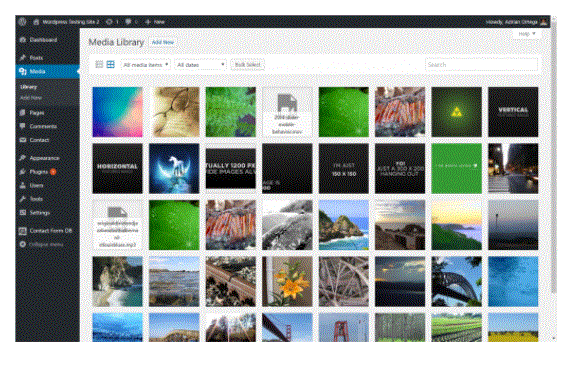Select the eyeglasses on book thumbnail
Viewport: 566px width, 376px height.
pos(174,112)
